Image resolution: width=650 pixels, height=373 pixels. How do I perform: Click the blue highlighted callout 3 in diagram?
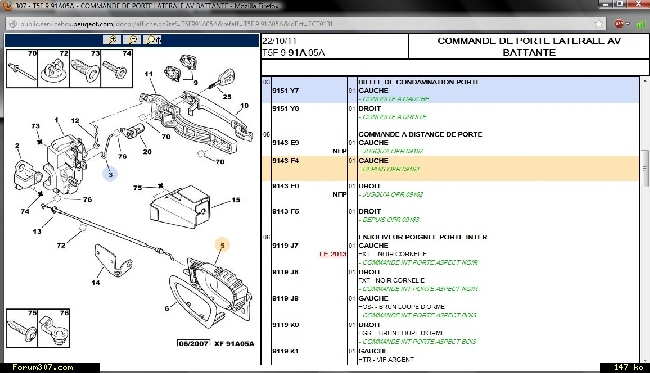(x=110, y=174)
